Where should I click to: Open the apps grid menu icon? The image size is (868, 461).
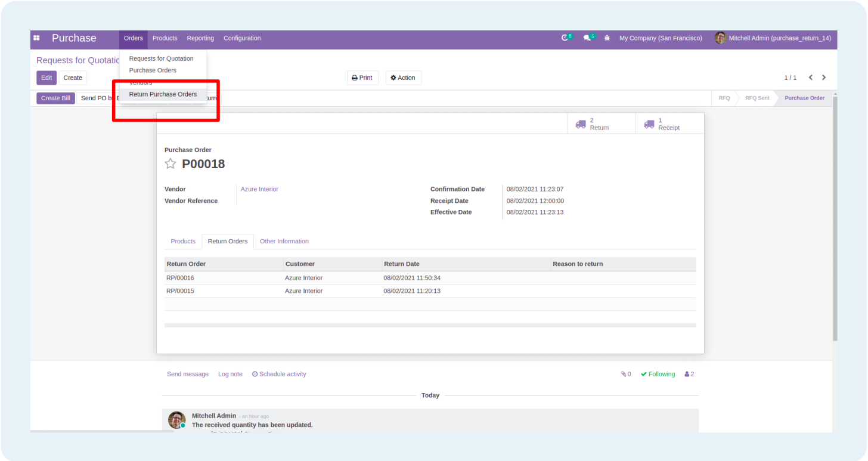click(x=36, y=38)
